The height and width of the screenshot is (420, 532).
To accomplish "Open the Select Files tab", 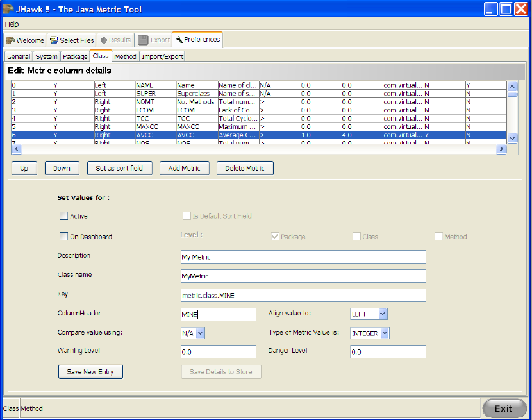I will (72, 40).
